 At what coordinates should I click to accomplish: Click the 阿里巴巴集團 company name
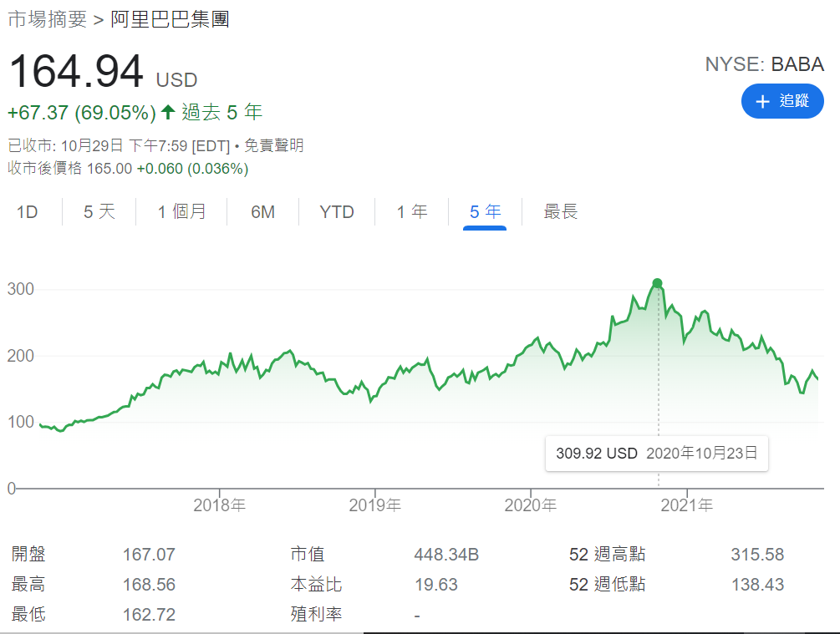point(170,19)
